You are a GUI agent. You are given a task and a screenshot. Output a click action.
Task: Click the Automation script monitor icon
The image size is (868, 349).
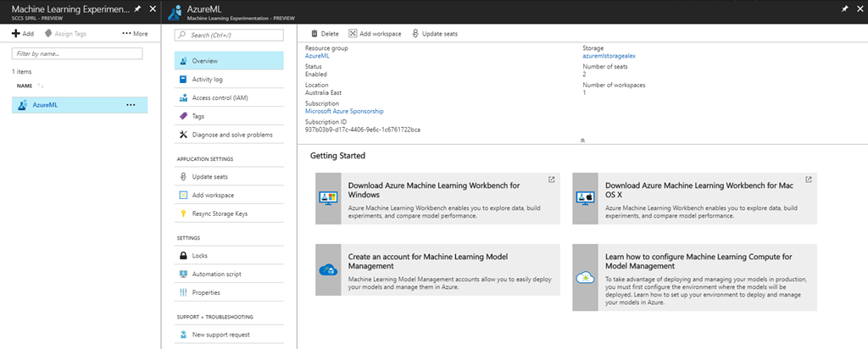coord(183,274)
